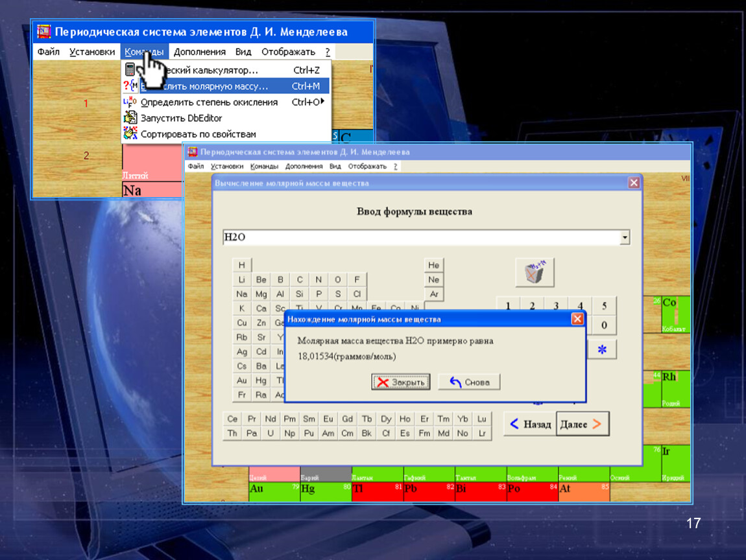The width and height of the screenshot is (746, 560).
Task: Close the molar mass result dialog with X
Action: click(577, 319)
